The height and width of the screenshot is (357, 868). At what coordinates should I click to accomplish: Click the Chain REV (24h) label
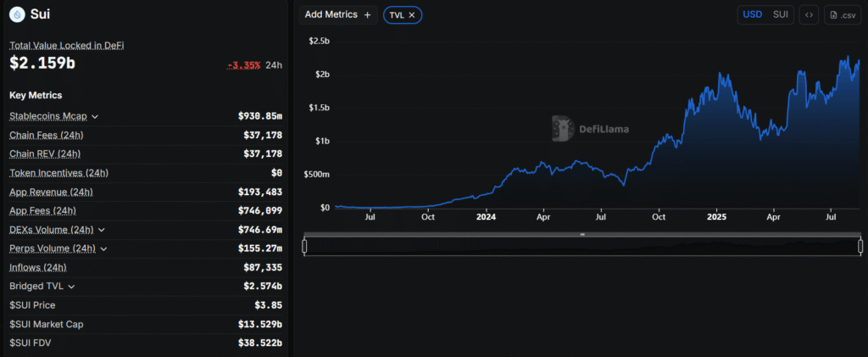[x=45, y=153]
